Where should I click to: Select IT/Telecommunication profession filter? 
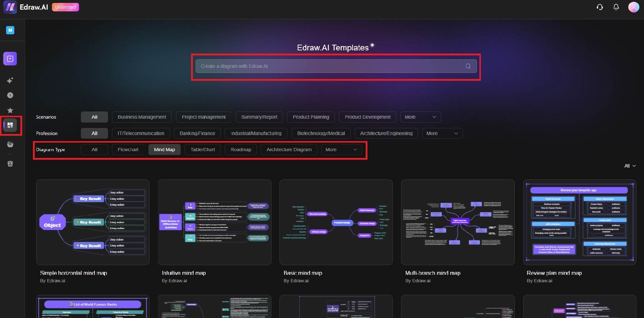click(141, 133)
